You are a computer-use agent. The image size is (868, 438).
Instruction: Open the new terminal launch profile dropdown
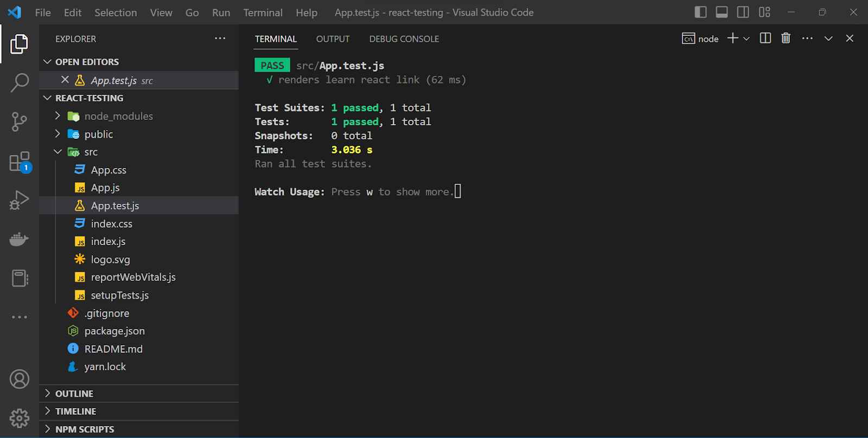coord(747,38)
